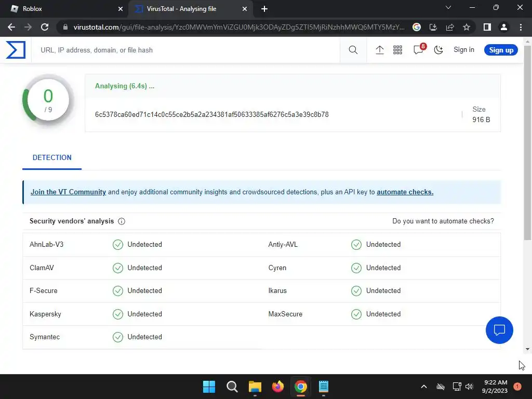Click the Sign up button
Viewport: 532px width, 399px height.
coord(501,50)
